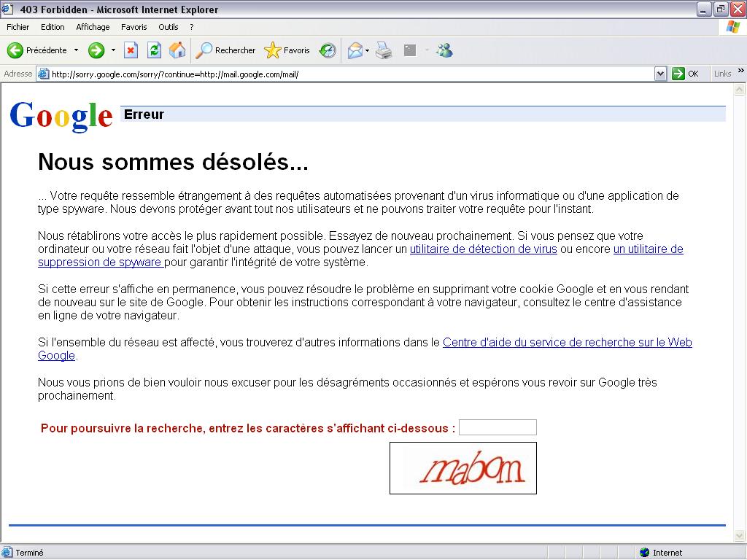
Task: Click the Windows flag logo throbber
Action: (x=733, y=27)
